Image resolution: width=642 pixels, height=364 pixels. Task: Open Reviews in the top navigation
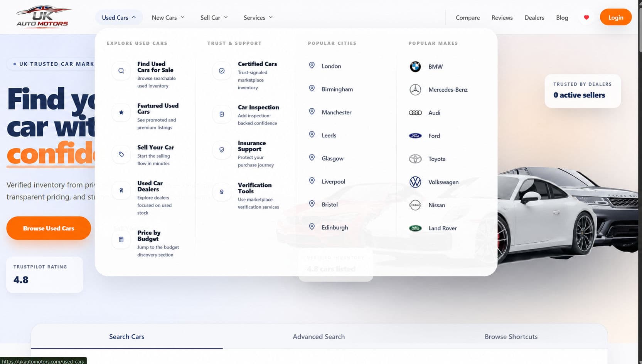[x=502, y=18]
